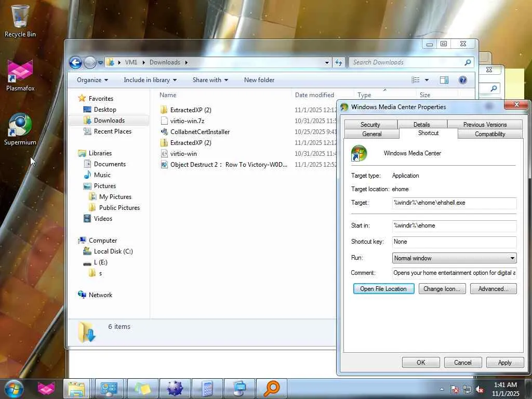Cancel the properties dialog
The image size is (532, 399).
(463, 362)
